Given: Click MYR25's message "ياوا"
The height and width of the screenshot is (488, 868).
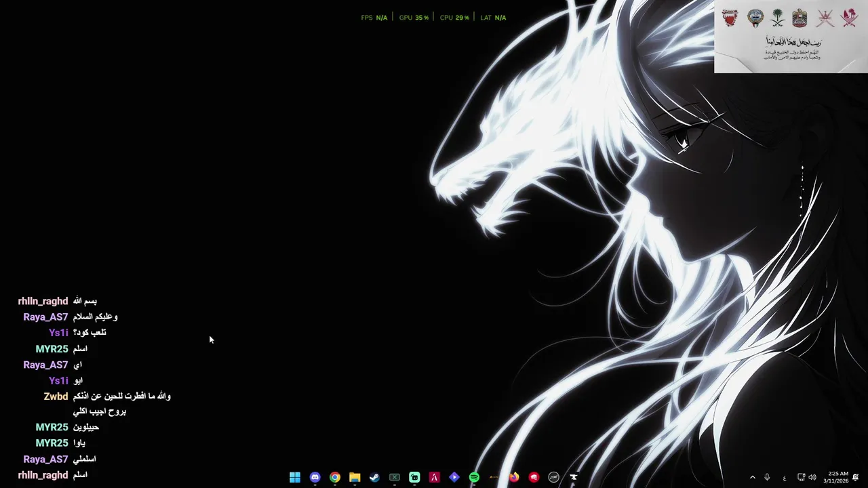Looking at the screenshot, I should pos(79,443).
